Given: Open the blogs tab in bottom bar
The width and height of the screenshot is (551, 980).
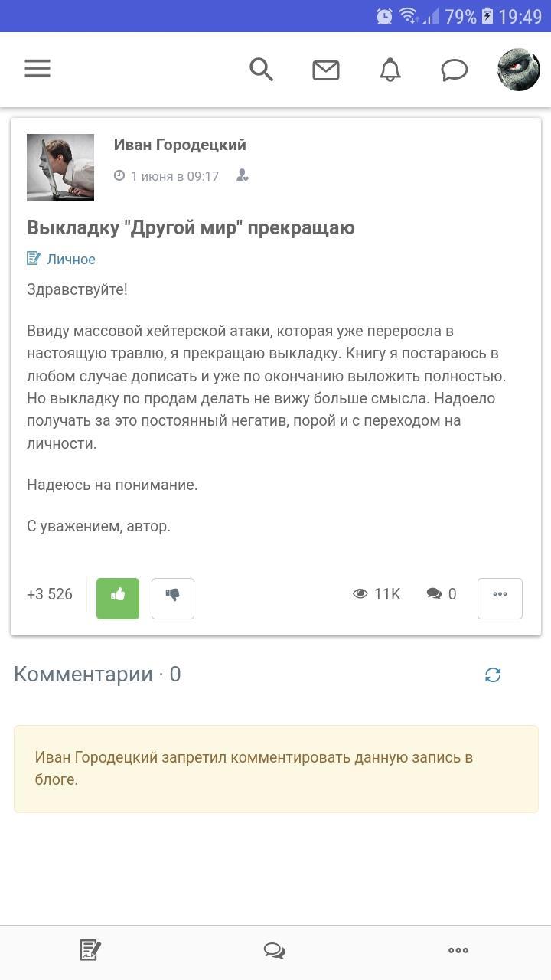Looking at the screenshot, I should [90, 950].
